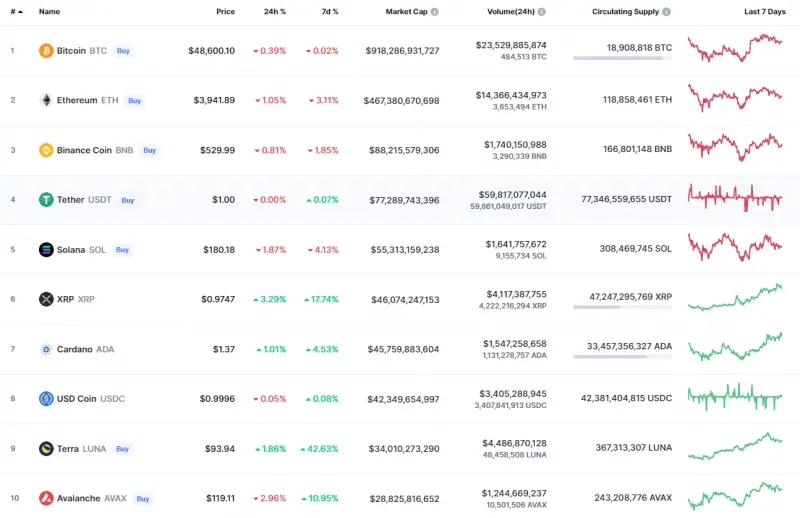Click the Avalanche logo icon

46,498
